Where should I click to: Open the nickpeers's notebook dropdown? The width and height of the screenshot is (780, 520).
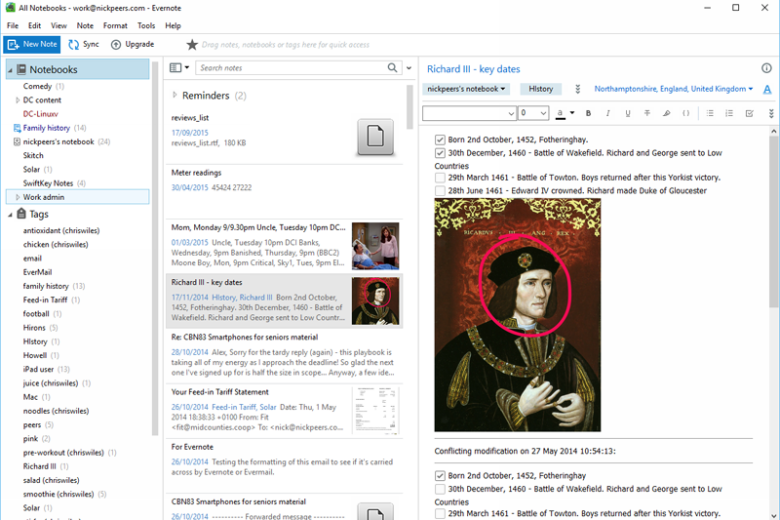(466, 89)
